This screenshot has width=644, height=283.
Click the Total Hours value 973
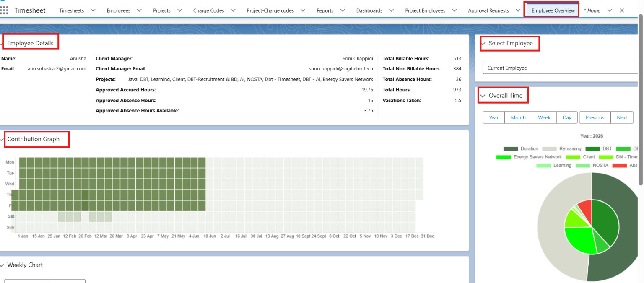point(457,90)
